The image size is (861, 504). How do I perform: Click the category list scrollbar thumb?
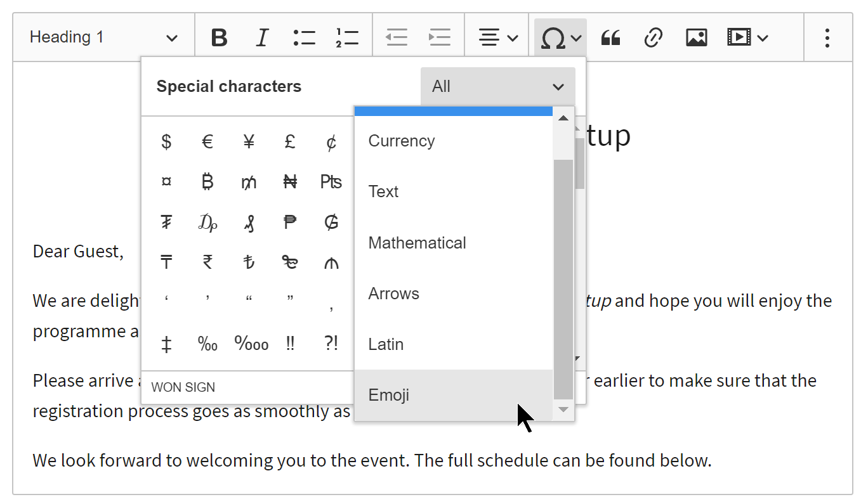pos(563,279)
